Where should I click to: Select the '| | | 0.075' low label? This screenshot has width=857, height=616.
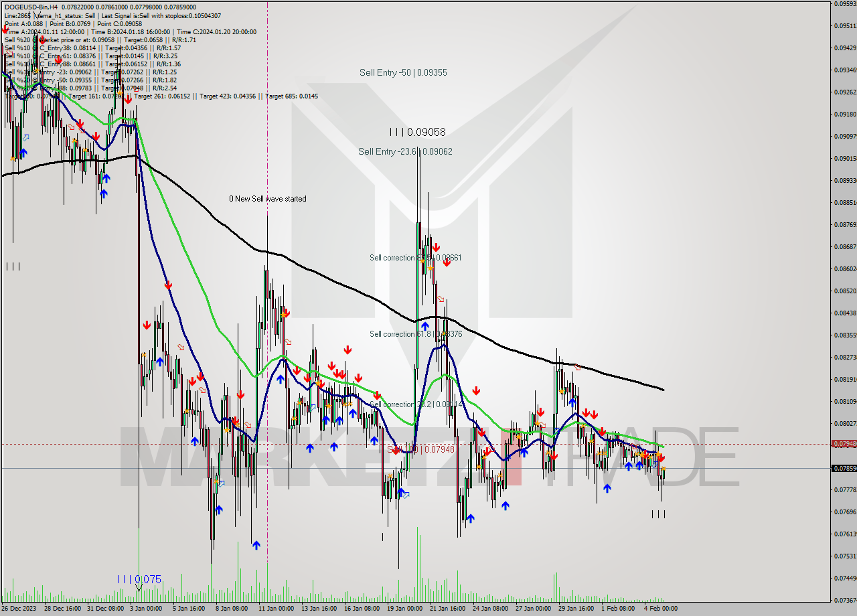139,579
